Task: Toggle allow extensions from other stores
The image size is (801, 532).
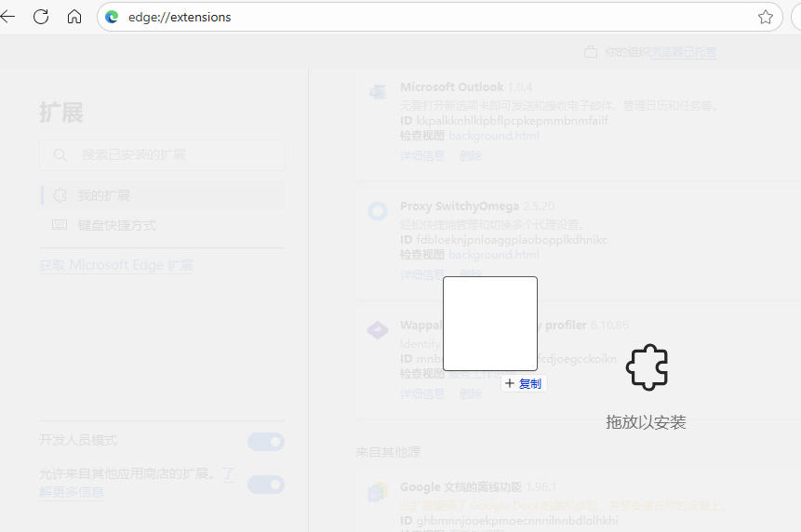Action: pos(266,485)
